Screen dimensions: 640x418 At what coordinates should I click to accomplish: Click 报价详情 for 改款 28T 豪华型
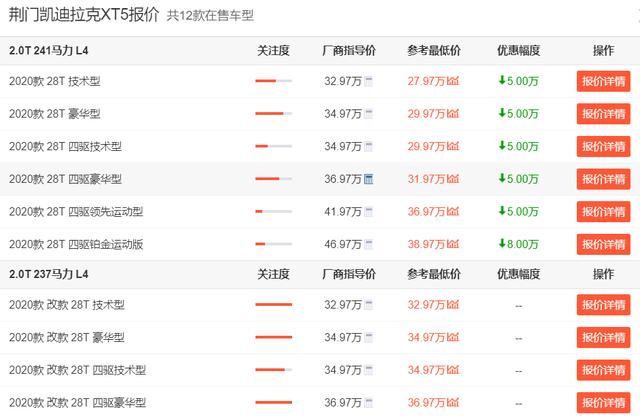pyautogui.click(x=603, y=338)
